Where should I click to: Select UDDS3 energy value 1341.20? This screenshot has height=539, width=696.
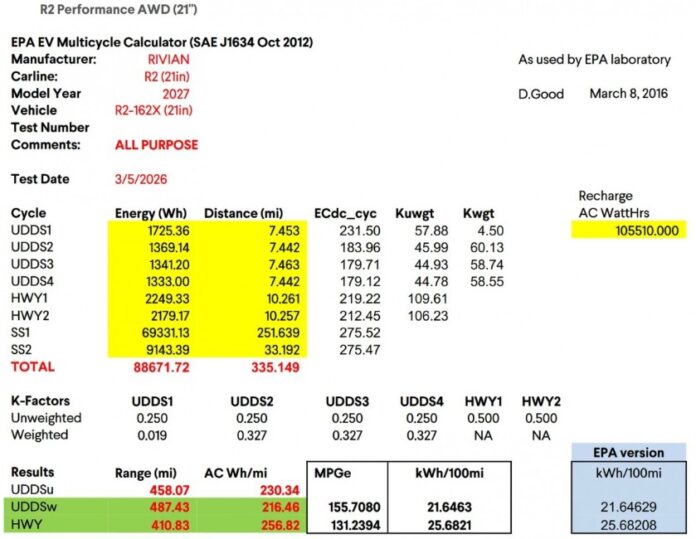[x=169, y=265]
